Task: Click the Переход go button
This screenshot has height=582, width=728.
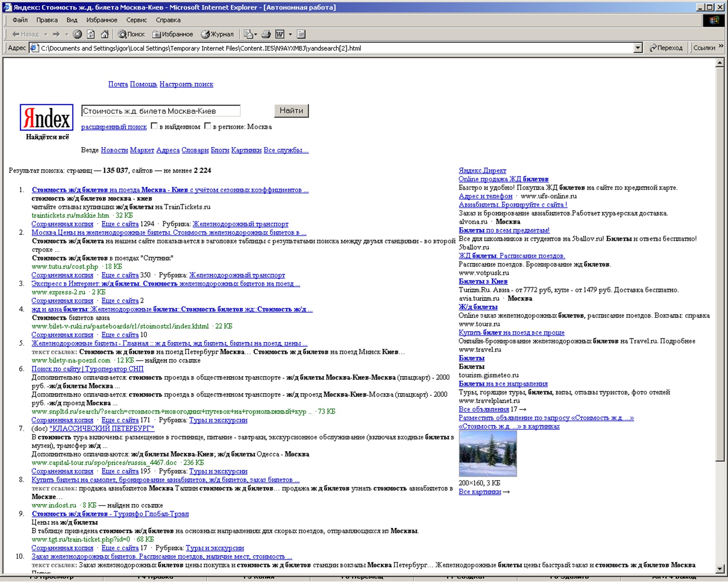Action: (x=666, y=48)
